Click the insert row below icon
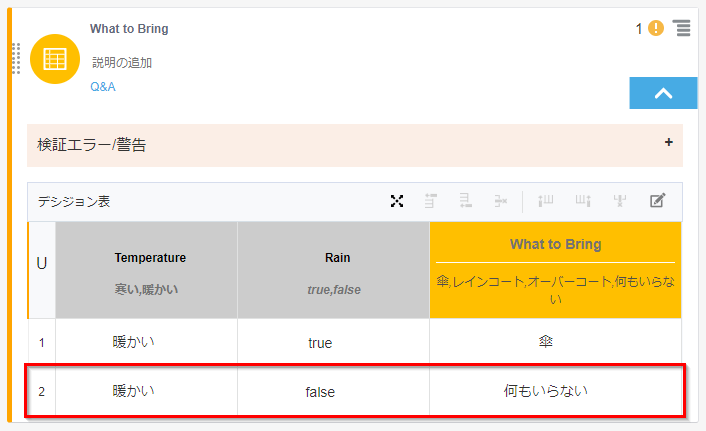Image resolution: width=706 pixels, height=431 pixels. (465, 201)
